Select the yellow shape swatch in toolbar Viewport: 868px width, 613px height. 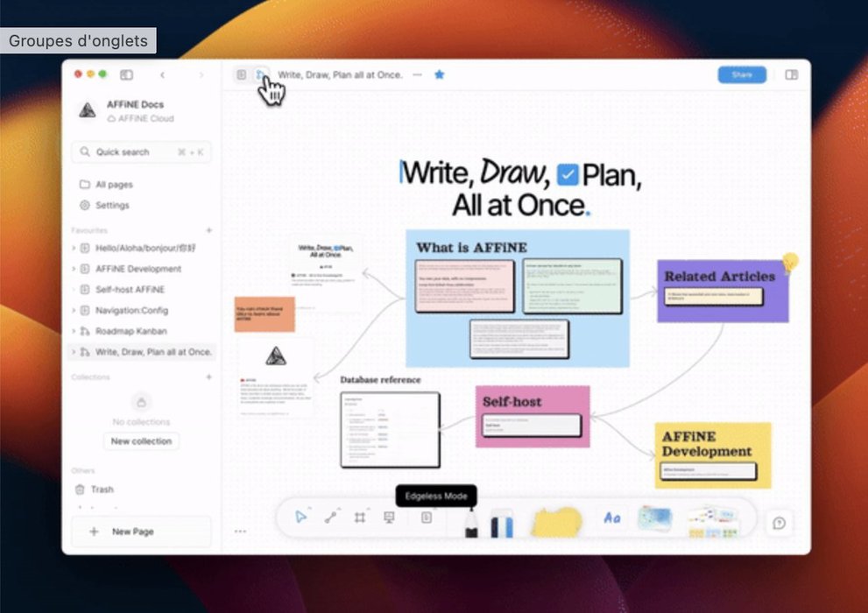coord(556,521)
